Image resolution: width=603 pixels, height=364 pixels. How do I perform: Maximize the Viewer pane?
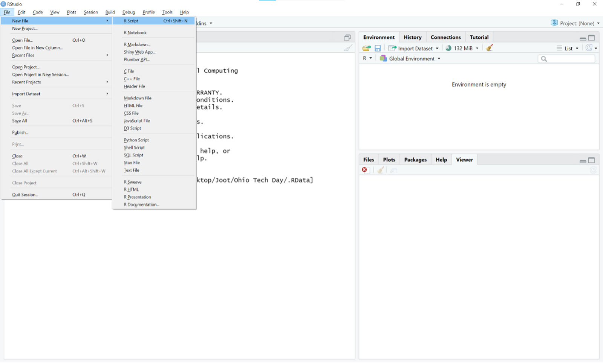(592, 160)
